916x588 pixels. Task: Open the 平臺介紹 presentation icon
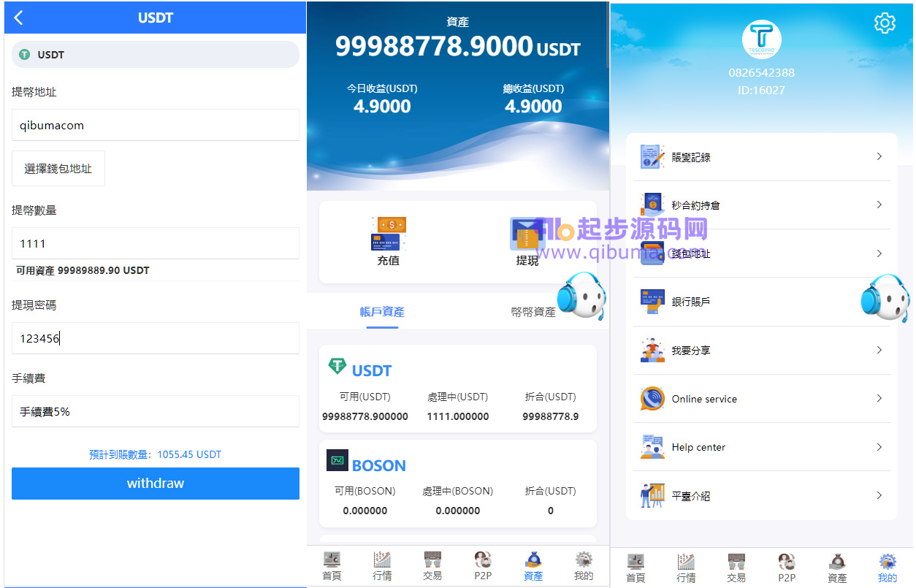tap(652, 495)
